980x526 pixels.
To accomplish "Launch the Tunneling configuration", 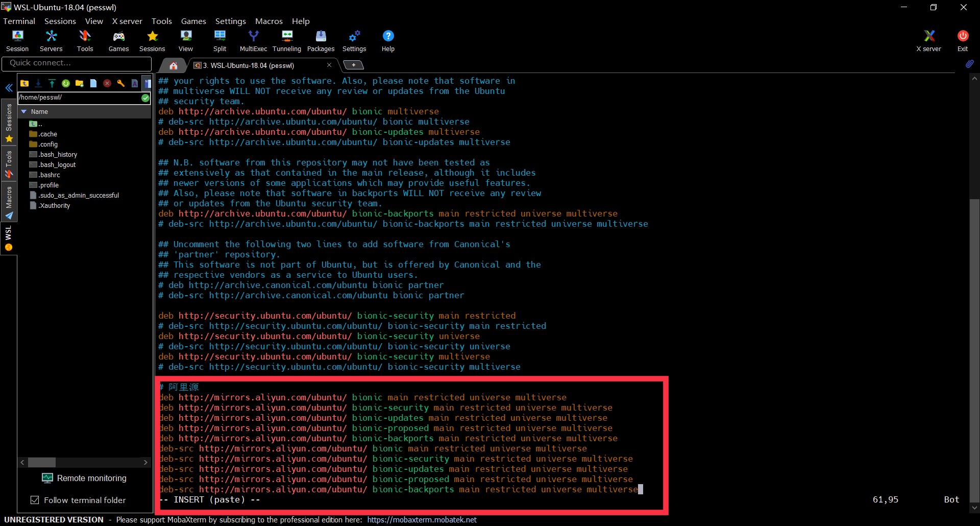I will [287, 40].
